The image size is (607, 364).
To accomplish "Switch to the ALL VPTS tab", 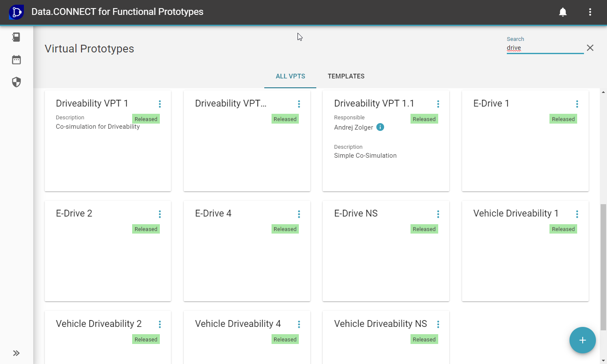I will pos(290,76).
